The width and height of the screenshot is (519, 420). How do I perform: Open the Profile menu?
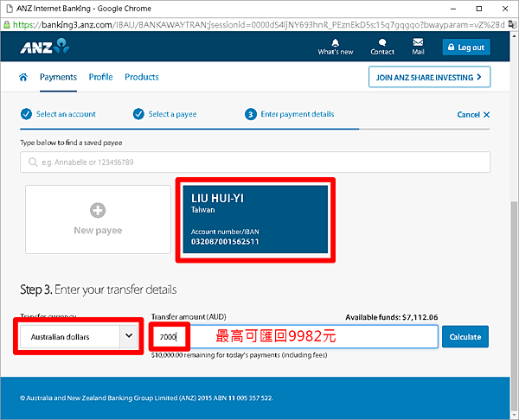(100, 77)
